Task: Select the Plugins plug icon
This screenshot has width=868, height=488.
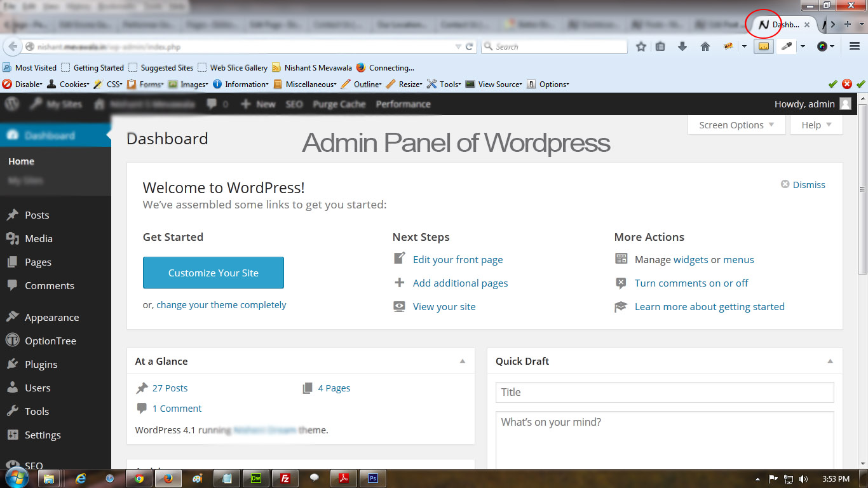Action: click(x=13, y=364)
